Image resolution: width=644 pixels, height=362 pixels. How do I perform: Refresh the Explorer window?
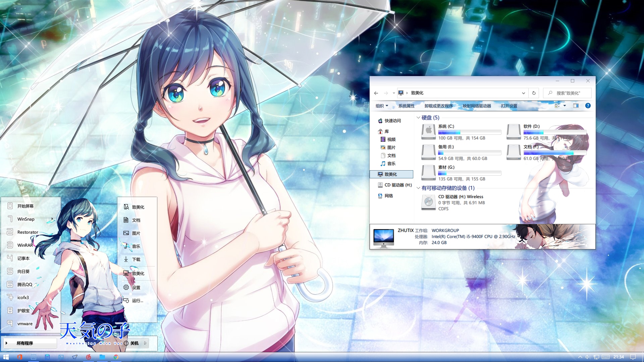tap(534, 93)
